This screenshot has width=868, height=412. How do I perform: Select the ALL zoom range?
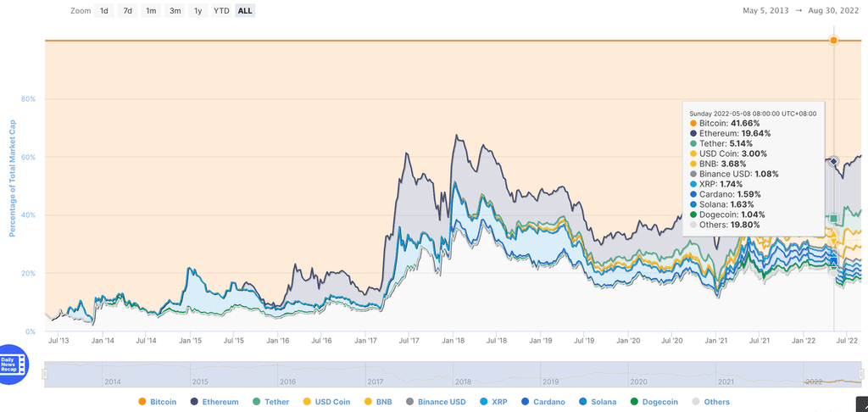click(x=245, y=11)
